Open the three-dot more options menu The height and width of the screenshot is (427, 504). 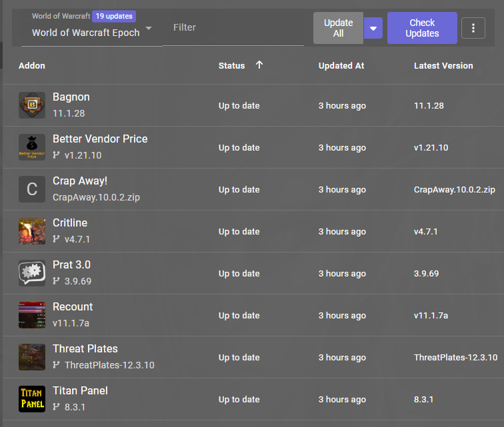coord(473,28)
